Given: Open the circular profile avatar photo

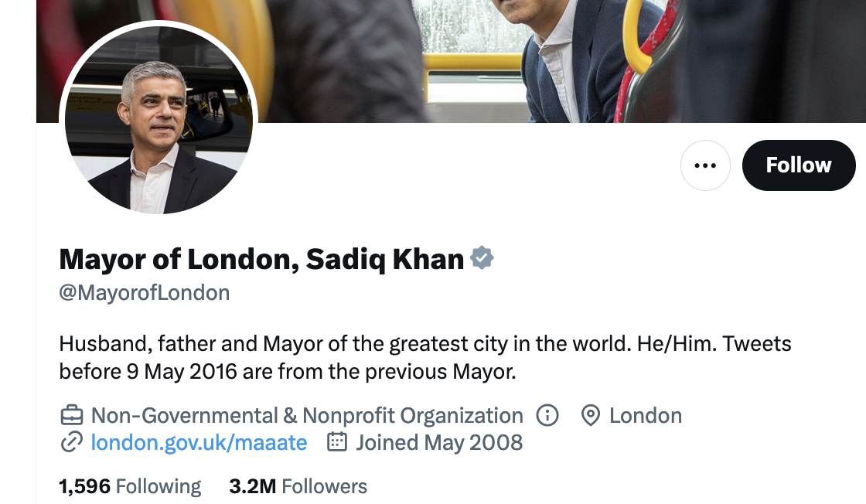Looking at the screenshot, I should click(159, 119).
